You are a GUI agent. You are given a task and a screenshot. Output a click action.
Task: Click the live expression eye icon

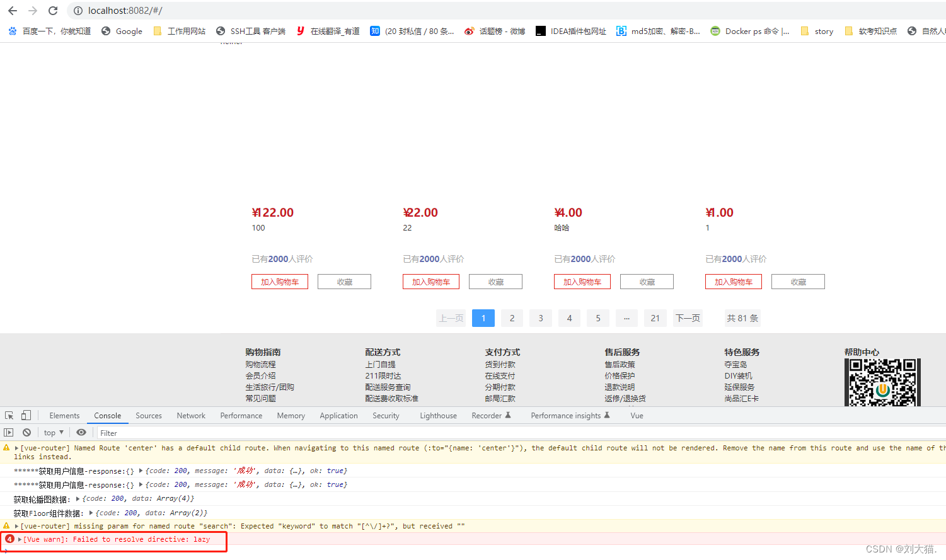point(81,433)
